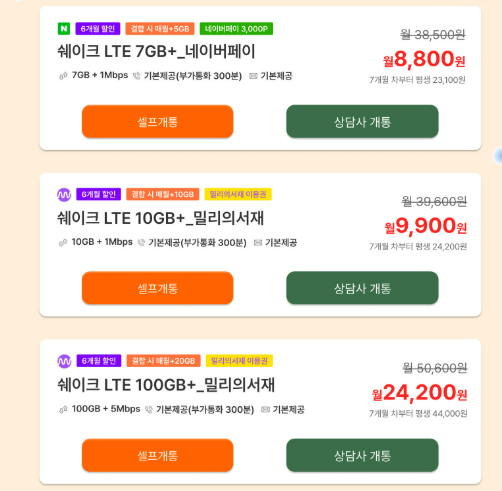Image resolution: width=502 pixels, height=491 pixels.
Task: Click the orange 결합 시 매월+20GB badge
Action: coord(164,361)
